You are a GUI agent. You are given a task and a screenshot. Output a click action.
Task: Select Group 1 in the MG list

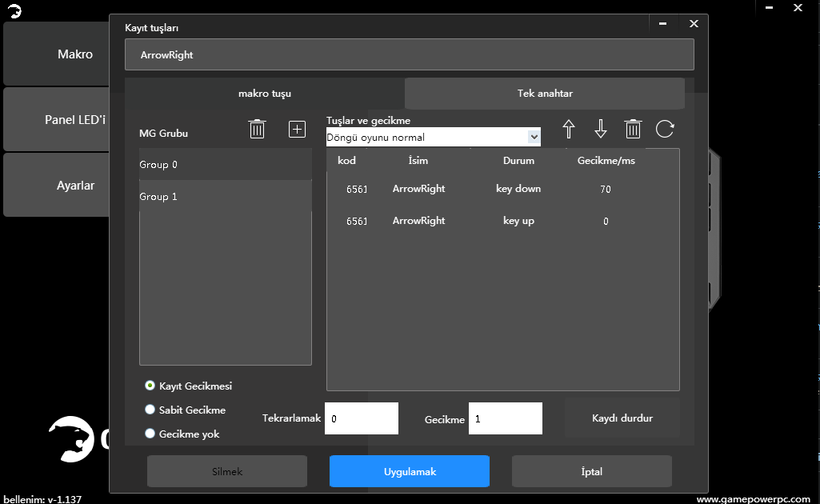coord(226,196)
